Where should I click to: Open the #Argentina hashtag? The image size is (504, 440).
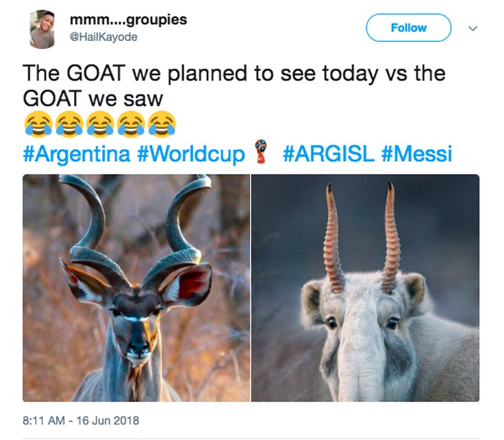coord(77,153)
